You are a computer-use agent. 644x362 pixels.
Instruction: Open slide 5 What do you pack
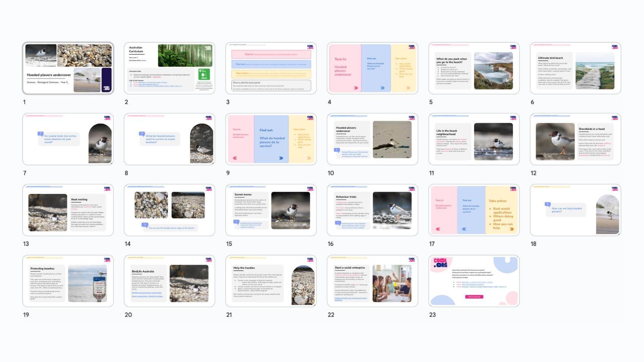(474, 68)
